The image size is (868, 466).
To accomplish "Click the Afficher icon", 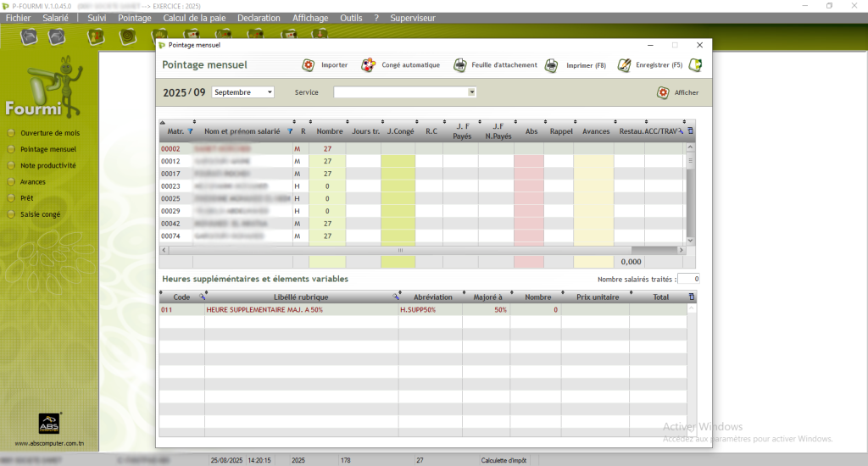I will [663, 92].
